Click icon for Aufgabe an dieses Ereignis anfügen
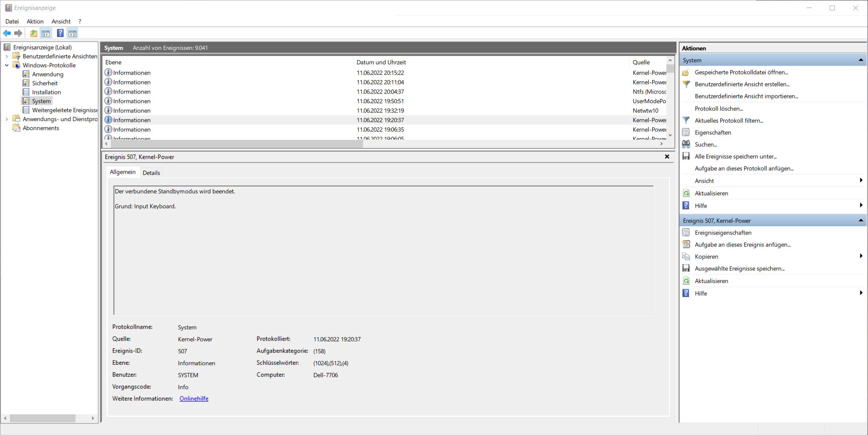 pyautogui.click(x=686, y=245)
